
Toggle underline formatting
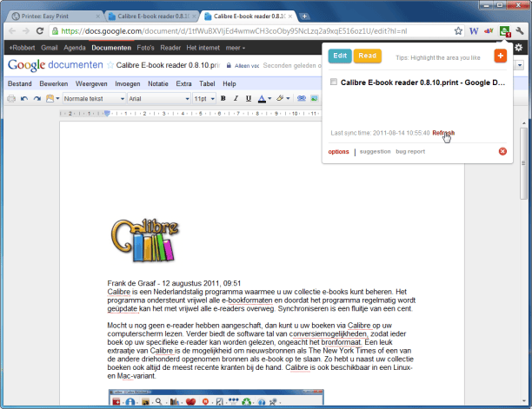[249, 99]
